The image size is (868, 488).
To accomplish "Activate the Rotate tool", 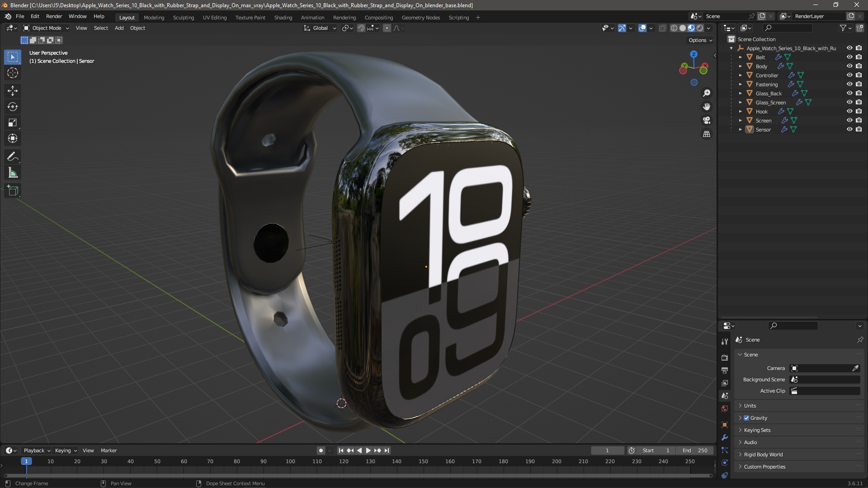I will tap(13, 107).
